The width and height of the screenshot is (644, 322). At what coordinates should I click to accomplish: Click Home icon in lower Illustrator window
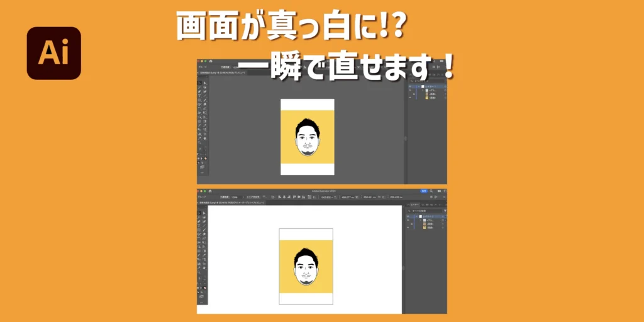210,191
